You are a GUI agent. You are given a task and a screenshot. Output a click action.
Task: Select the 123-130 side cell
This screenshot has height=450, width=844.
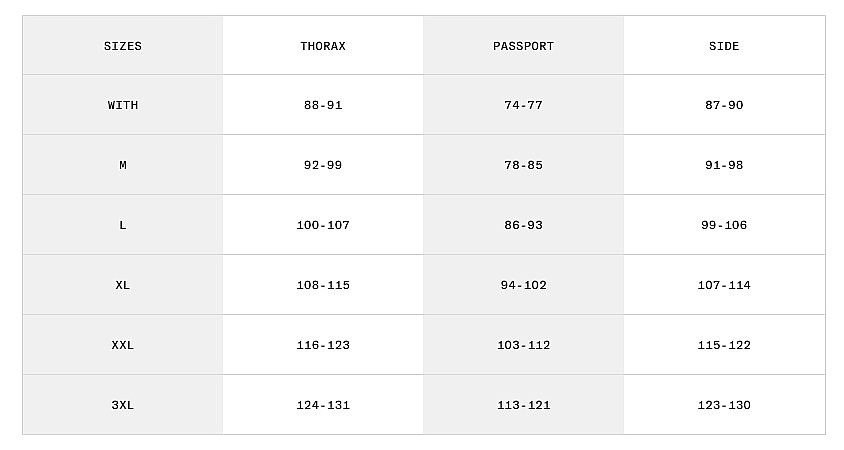pos(724,405)
